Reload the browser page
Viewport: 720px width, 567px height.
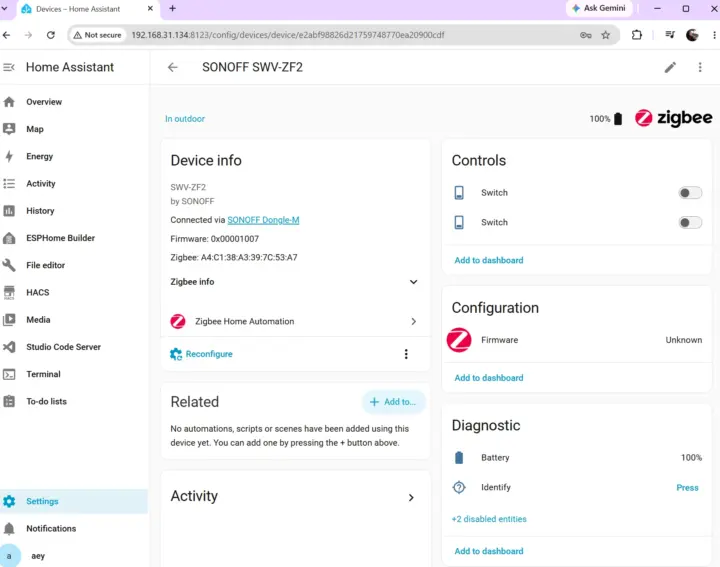tap(51, 35)
